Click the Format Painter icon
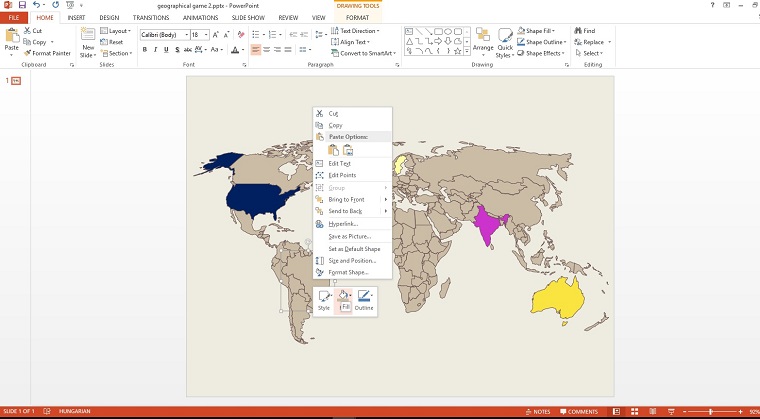This screenshot has width=760, height=419. [47, 53]
